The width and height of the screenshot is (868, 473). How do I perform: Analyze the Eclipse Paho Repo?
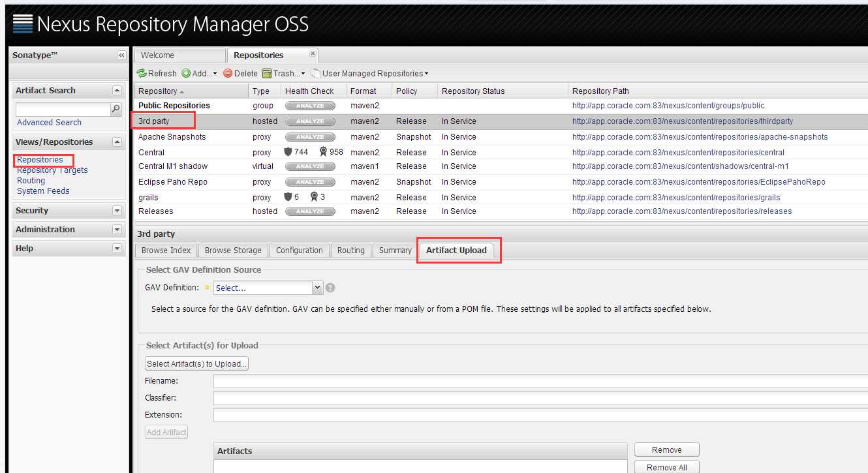point(310,182)
